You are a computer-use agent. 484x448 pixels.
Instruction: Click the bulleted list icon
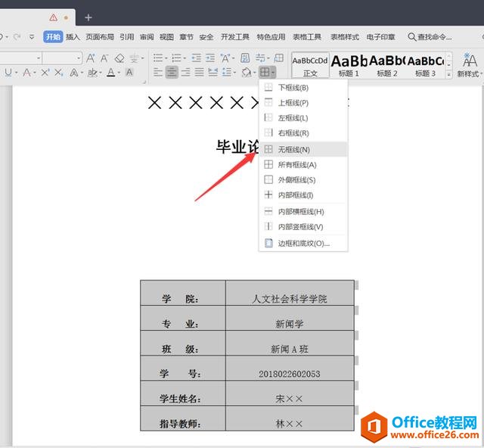(158, 58)
